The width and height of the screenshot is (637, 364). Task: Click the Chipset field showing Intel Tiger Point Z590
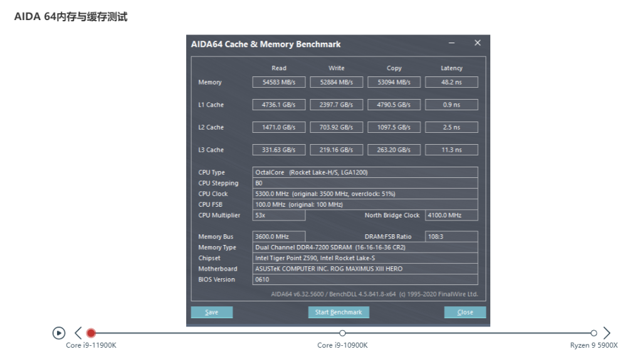[x=366, y=258]
